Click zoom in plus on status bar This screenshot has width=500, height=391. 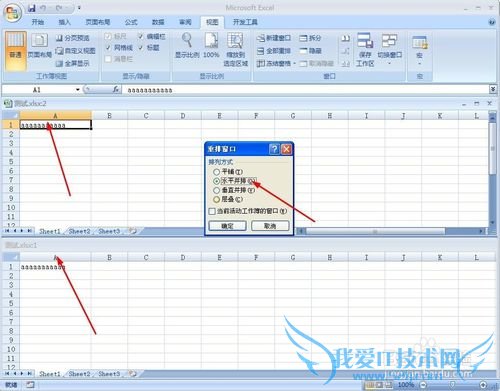click(x=483, y=385)
